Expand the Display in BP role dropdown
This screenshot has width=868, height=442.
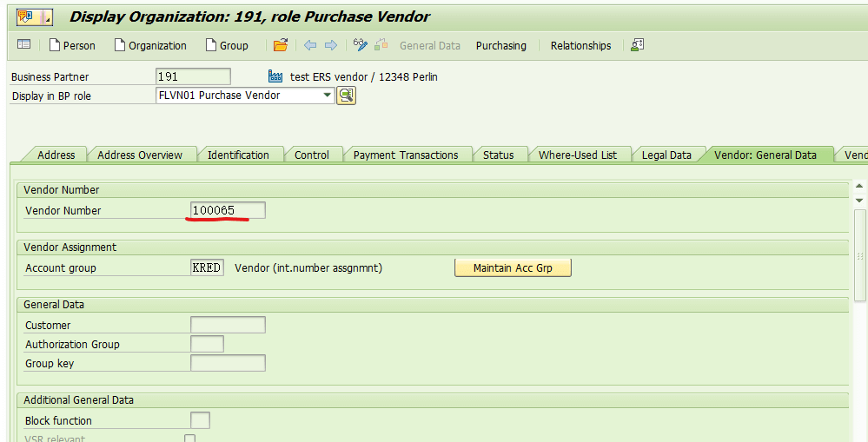(328, 96)
